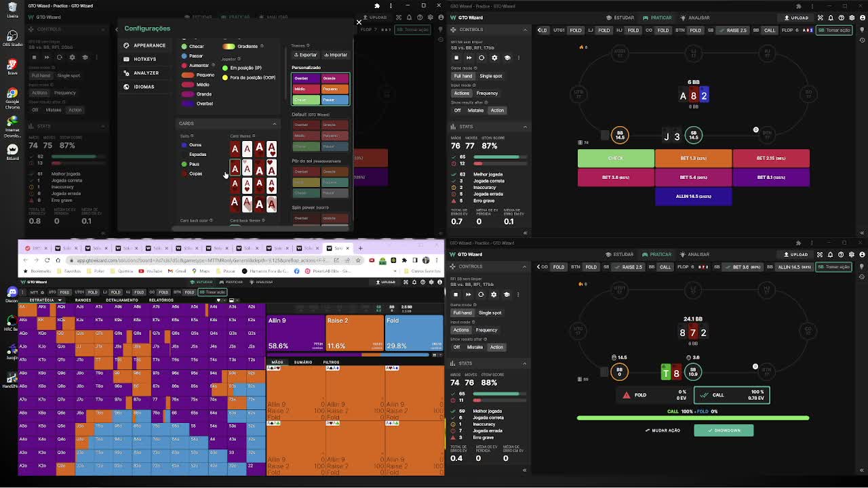Viewport: 868px width, 488px height.
Task: Open OBS Studio desktop icon
Action: coord(12,37)
